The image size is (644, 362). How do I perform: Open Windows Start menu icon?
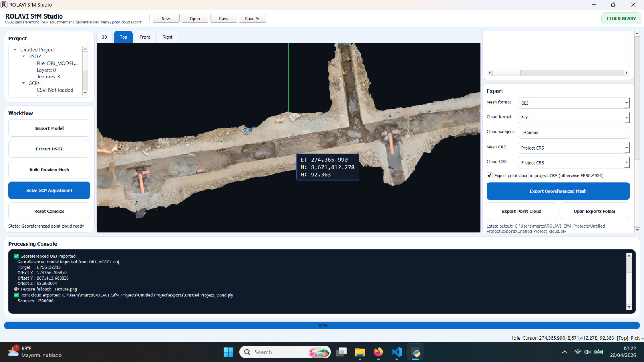(x=229, y=352)
